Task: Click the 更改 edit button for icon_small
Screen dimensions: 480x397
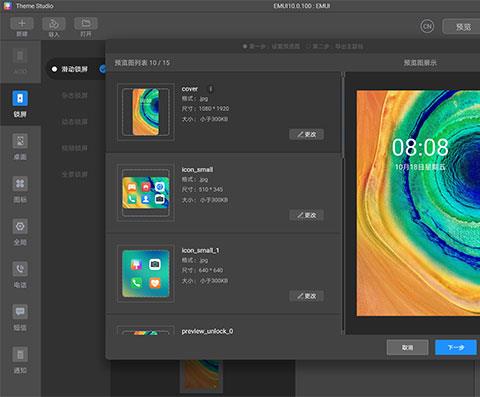Action: click(307, 215)
